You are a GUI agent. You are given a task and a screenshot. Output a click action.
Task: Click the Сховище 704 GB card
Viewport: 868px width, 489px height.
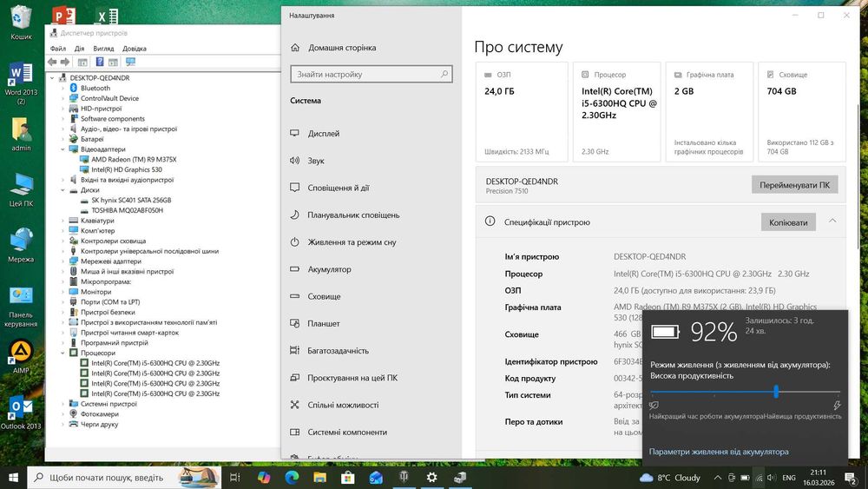tap(801, 112)
